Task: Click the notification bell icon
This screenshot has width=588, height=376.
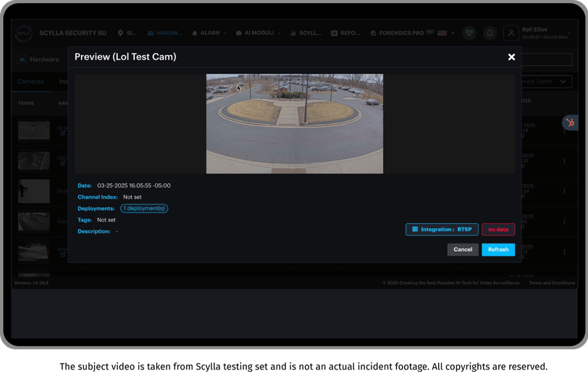Action: click(490, 33)
